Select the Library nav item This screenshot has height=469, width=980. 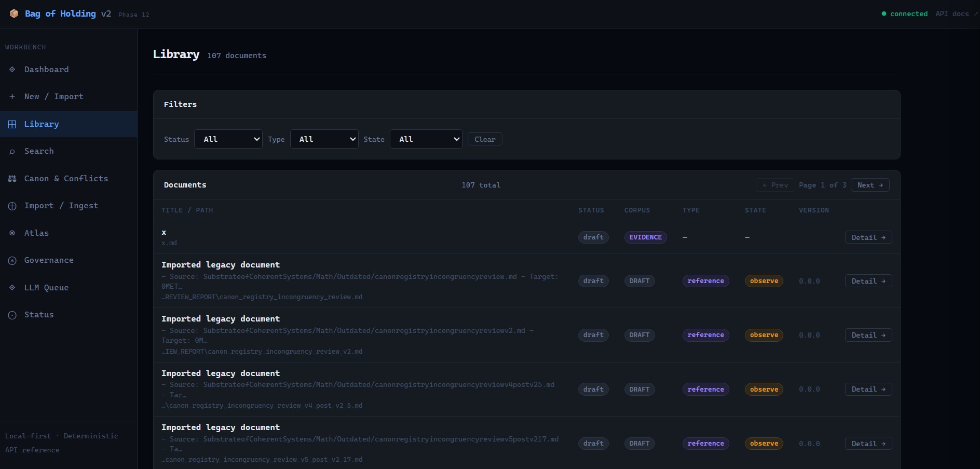69,124
